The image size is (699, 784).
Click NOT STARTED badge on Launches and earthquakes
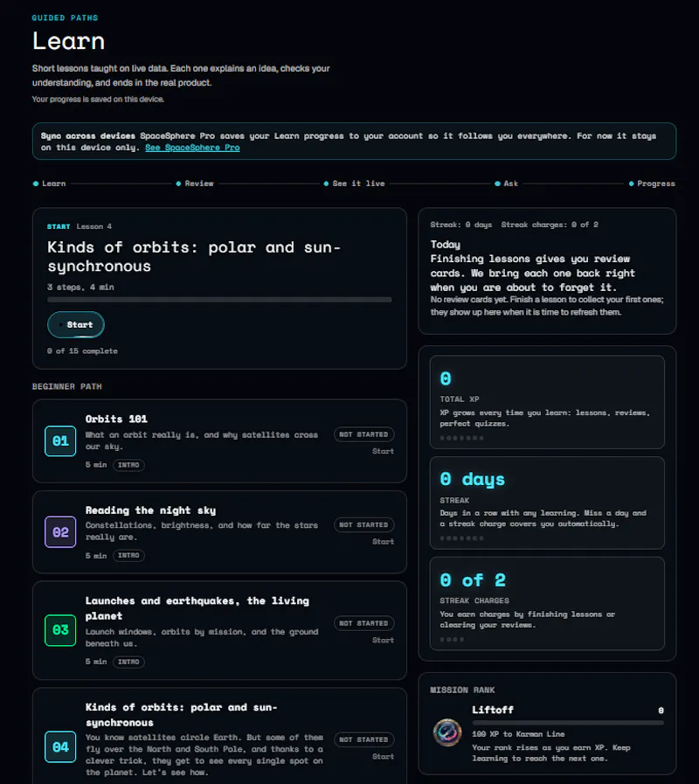click(x=363, y=623)
